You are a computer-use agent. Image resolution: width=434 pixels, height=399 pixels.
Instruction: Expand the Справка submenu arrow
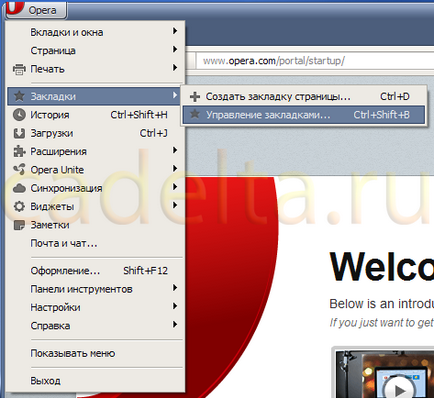[175, 324]
